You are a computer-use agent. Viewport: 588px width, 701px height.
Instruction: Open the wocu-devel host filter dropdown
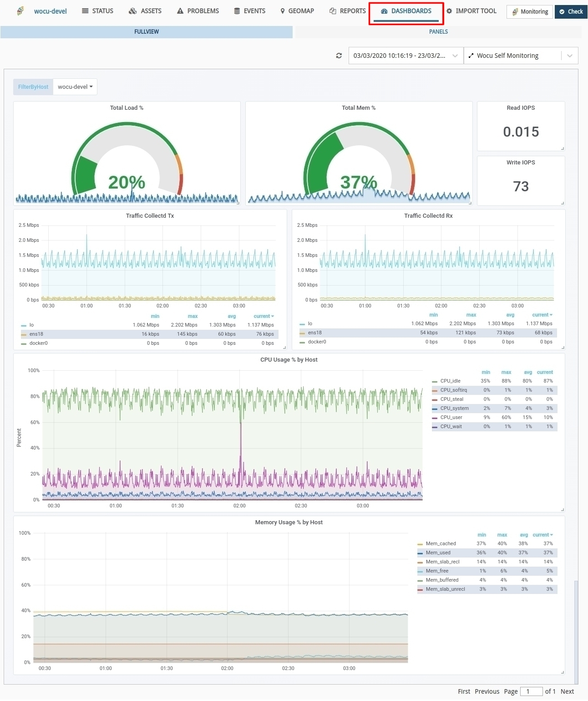75,87
